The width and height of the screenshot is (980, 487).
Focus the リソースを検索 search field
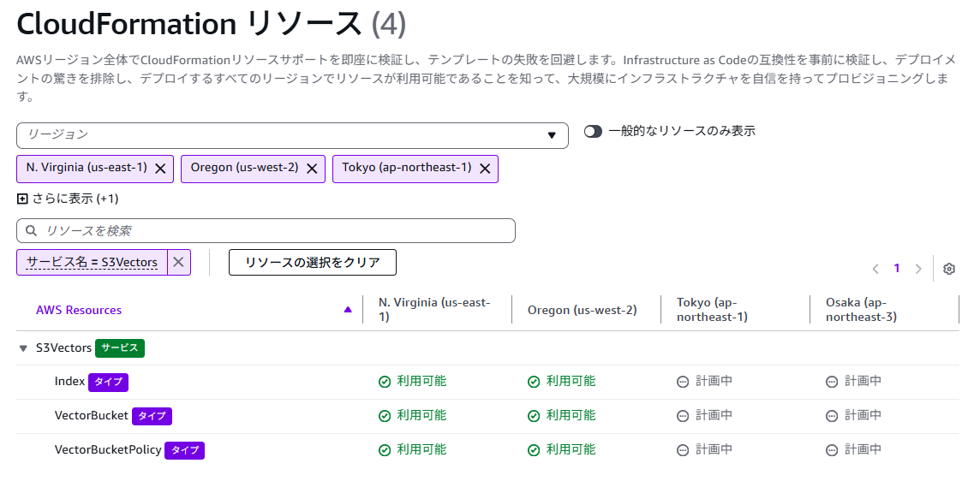tap(266, 231)
